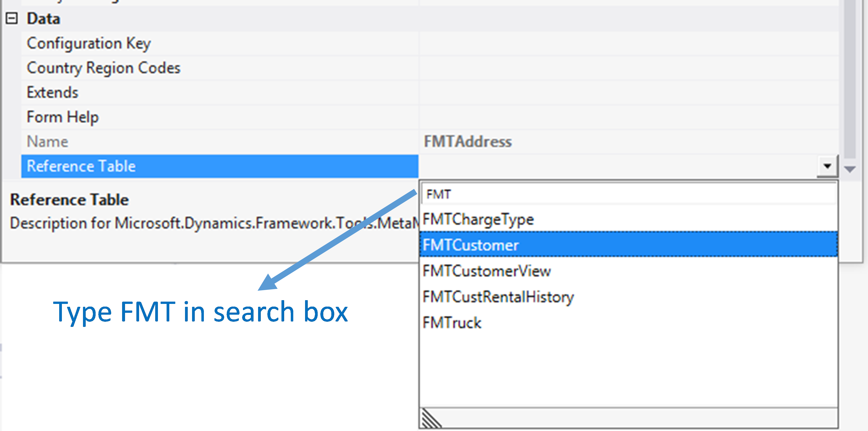Select the Form Help property
The width and height of the screenshot is (868, 431).
(x=63, y=117)
